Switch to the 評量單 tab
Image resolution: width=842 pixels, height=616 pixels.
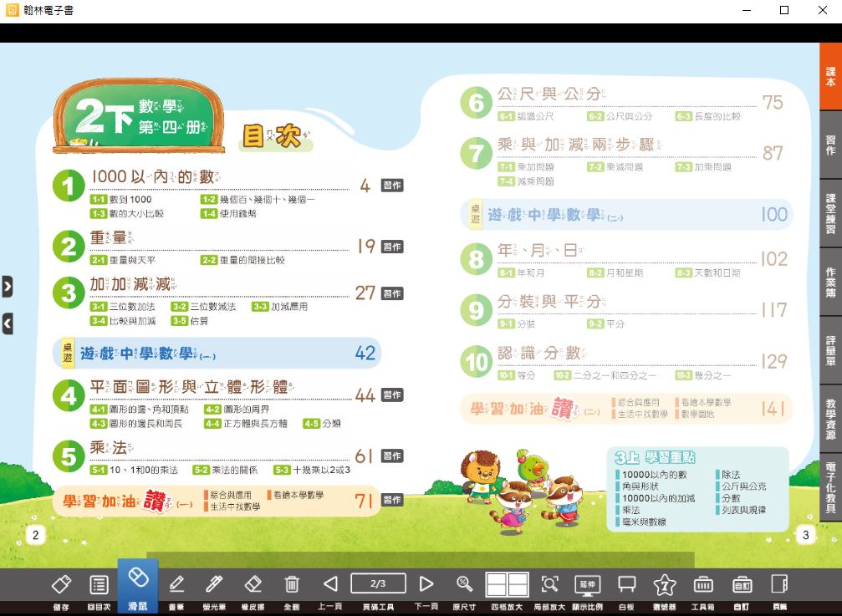[x=831, y=350]
